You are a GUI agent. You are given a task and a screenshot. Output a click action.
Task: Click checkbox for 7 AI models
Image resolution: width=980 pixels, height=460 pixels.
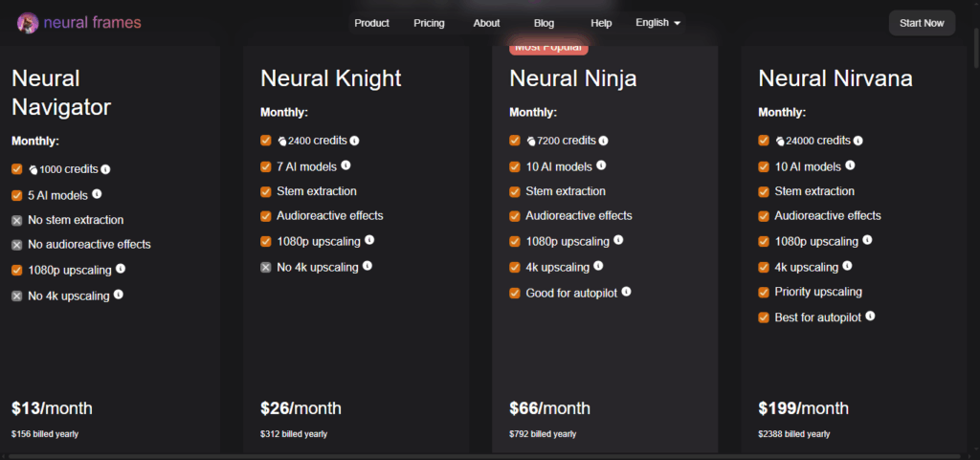point(266,166)
